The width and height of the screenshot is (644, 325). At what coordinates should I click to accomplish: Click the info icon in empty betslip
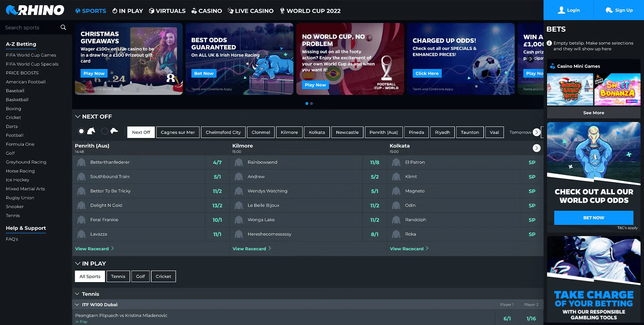(549, 43)
